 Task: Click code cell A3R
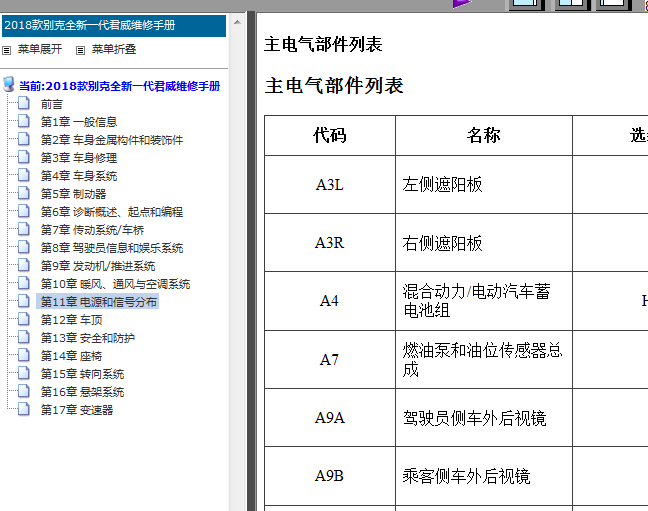[x=330, y=243]
